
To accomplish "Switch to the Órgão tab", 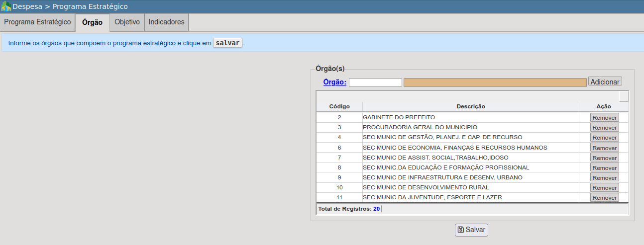I will coord(92,22).
